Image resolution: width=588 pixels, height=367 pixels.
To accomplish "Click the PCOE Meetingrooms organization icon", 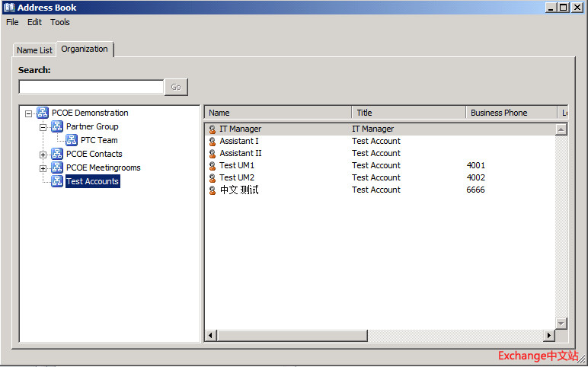I will [57, 168].
